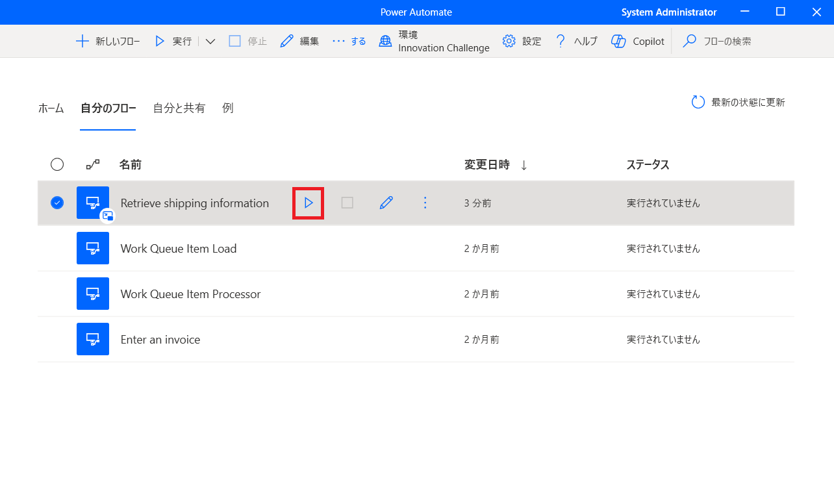Sort by the 名前 column header

click(130, 164)
